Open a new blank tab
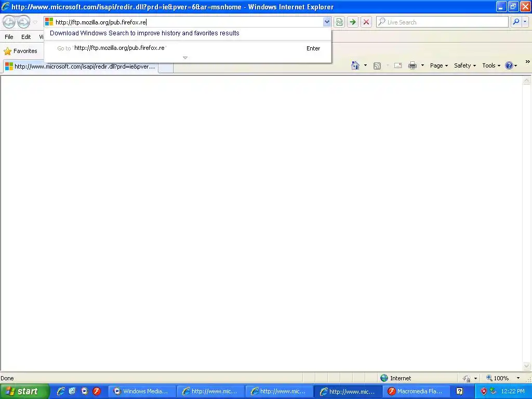 point(166,67)
